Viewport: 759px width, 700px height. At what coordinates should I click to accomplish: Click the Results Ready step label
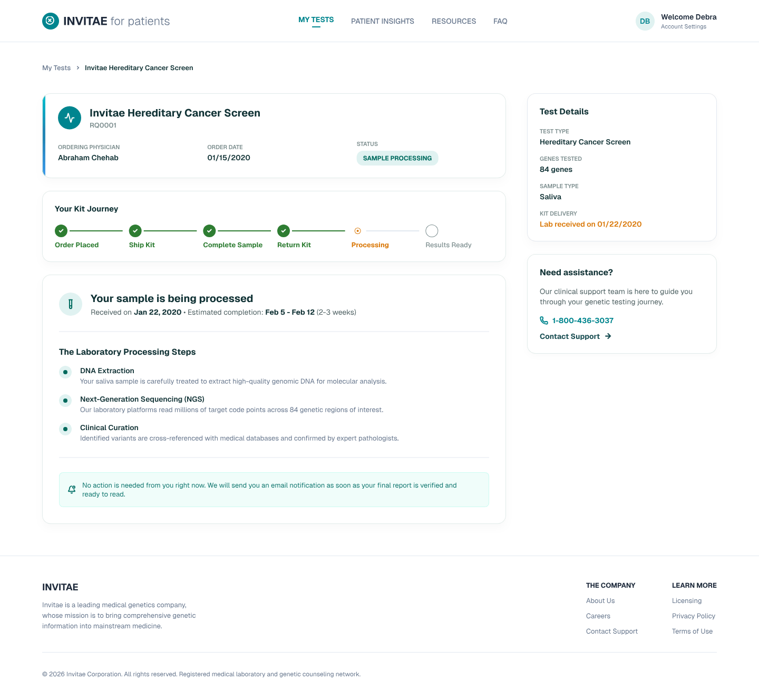coord(449,245)
